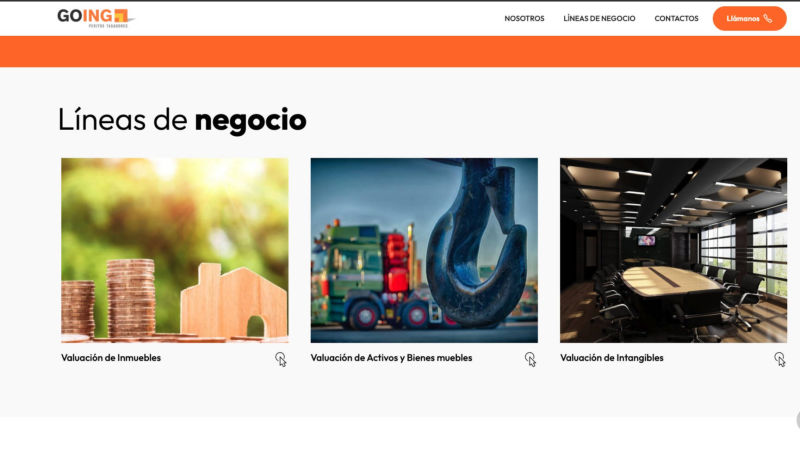Open the Valuación de Inmuebles link
The image size is (800, 450).
click(x=111, y=358)
